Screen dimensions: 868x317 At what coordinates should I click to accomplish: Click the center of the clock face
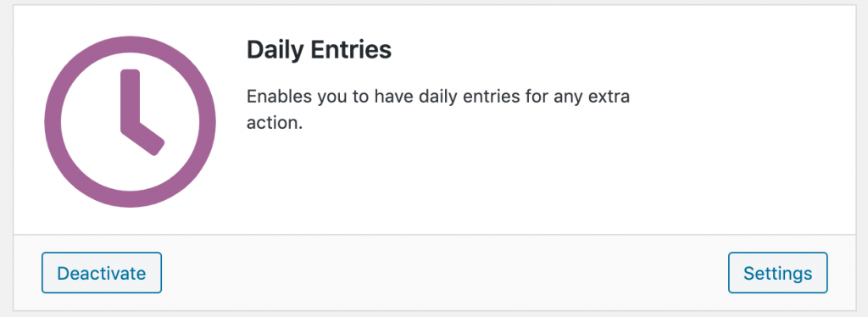pos(130,123)
